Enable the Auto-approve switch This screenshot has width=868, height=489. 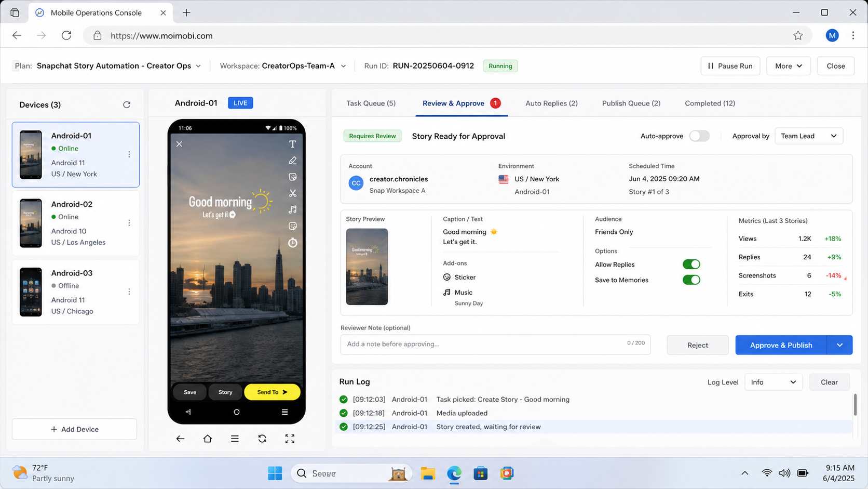point(699,136)
